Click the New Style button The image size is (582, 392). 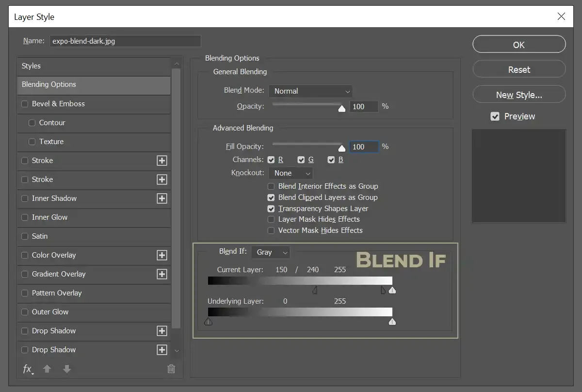pos(518,94)
